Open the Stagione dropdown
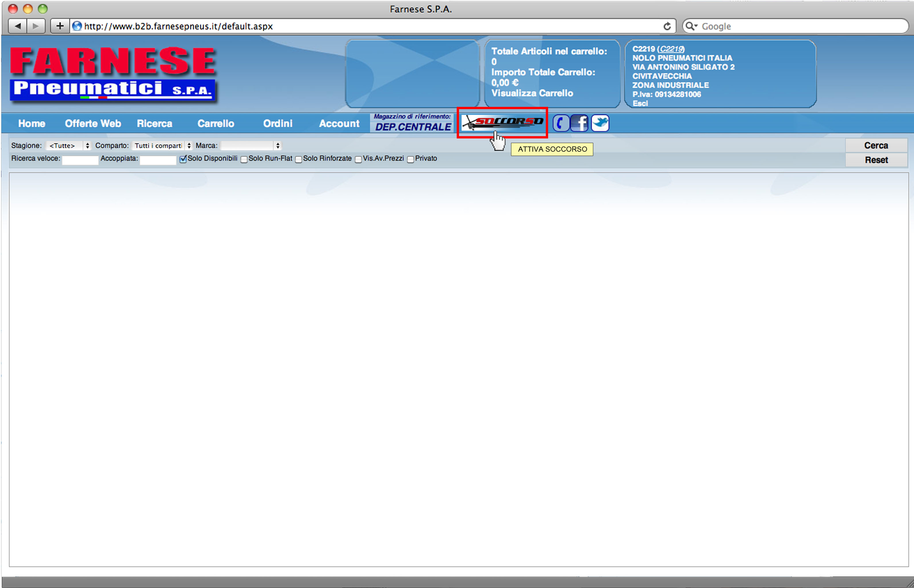 coord(68,145)
